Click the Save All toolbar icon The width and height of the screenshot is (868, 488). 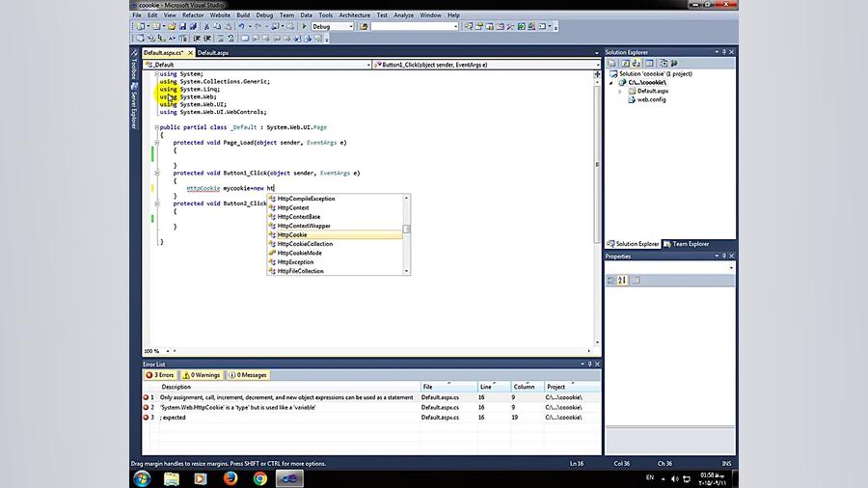[193, 26]
